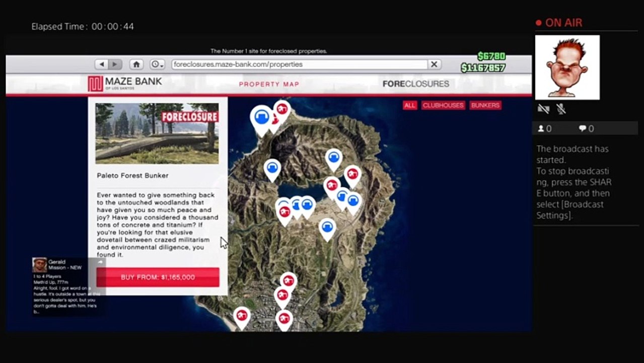
Task: Toggle the crossed-out camera icon
Action: click(543, 109)
